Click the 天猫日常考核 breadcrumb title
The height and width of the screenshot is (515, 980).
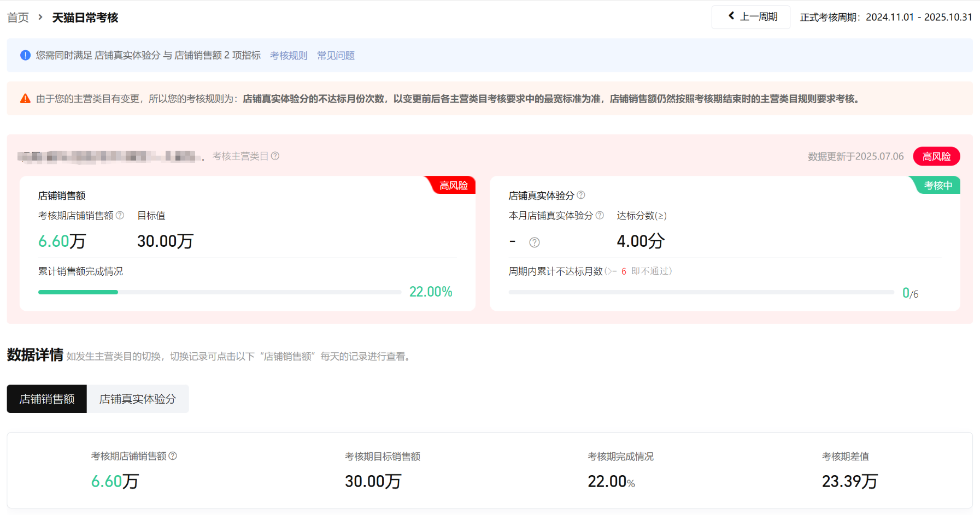point(85,17)
